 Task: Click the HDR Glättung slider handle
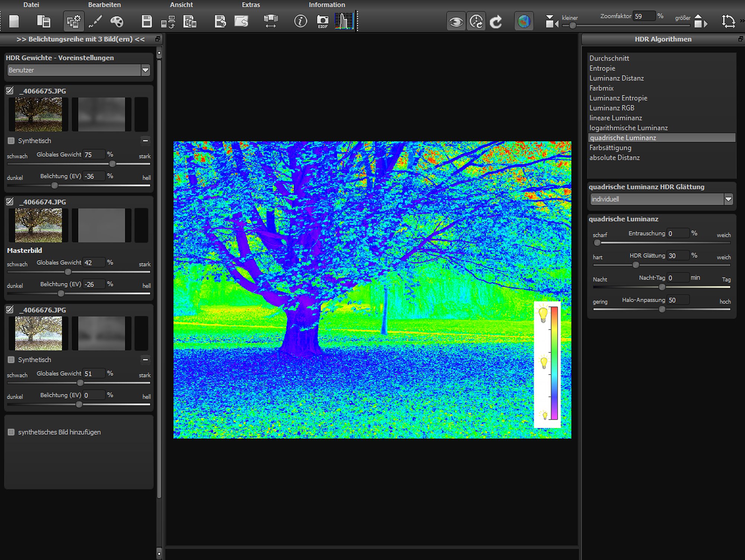635,265
